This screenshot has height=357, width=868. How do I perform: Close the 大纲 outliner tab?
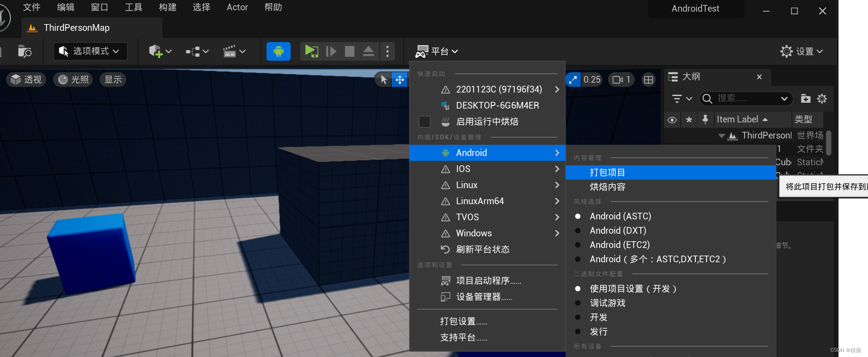[x=759, y=77]
